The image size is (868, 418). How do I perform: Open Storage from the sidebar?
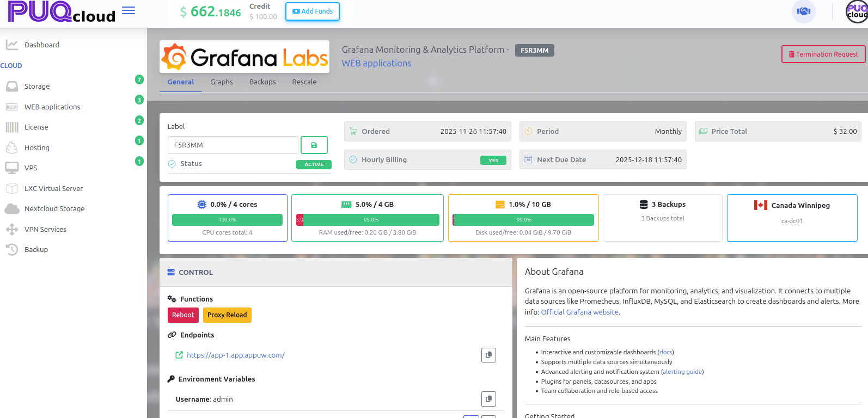coord(37,87)
